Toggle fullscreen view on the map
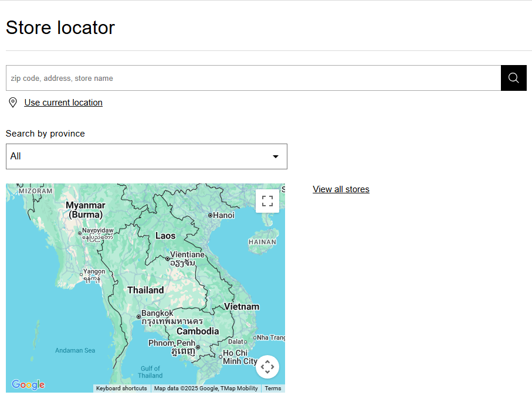 pyautogui.click(x=267, y=201)
